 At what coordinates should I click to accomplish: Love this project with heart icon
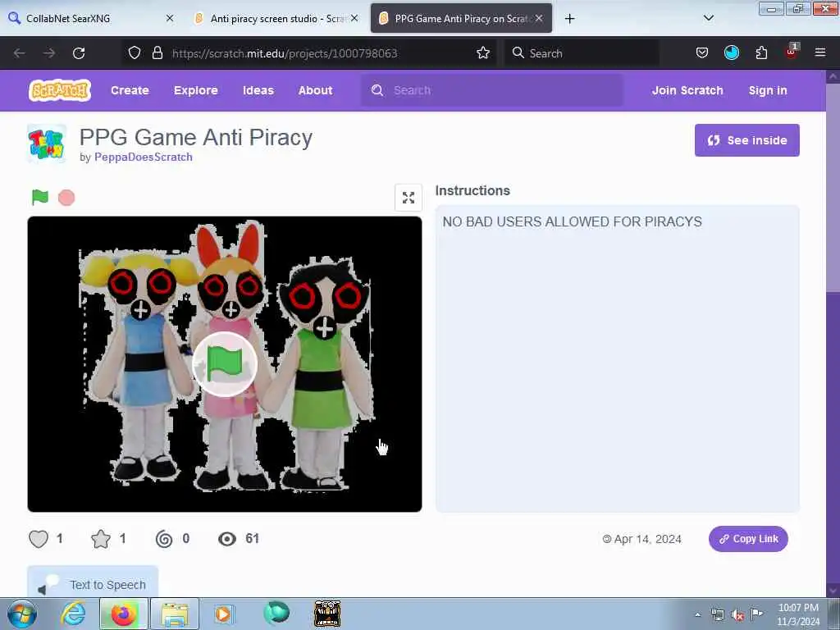click(x=39, y=538)
